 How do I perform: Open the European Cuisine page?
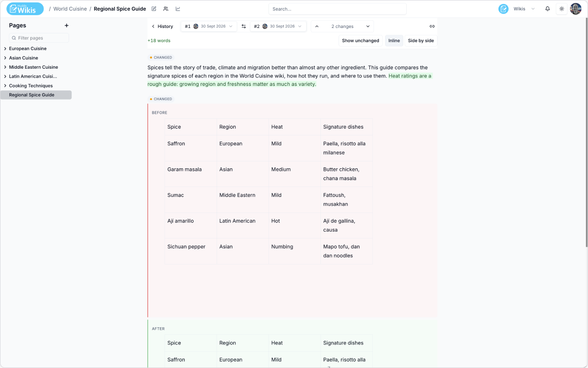coord(28,49)
